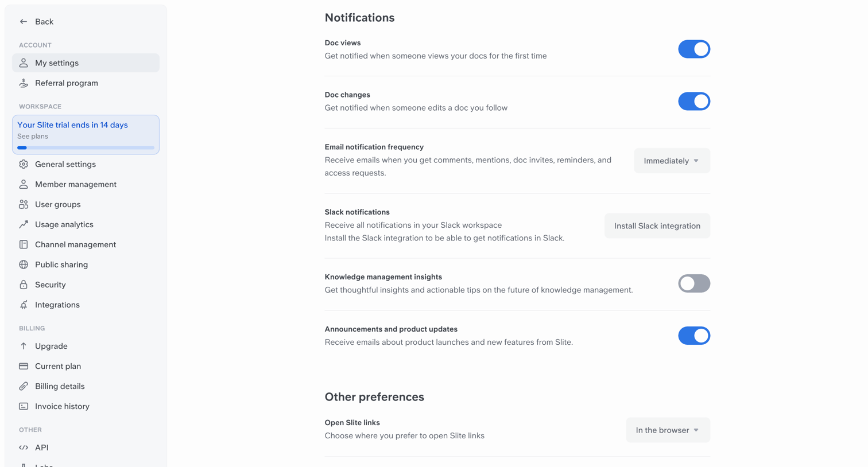
Task: Disable the Doc views notification toggle
Action: click(x=694, y=49)
